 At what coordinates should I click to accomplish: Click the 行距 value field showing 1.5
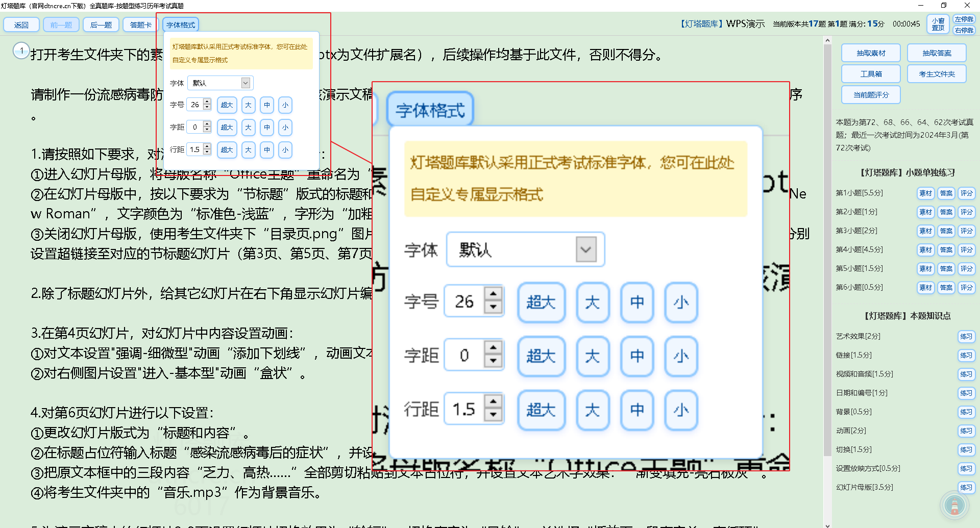195,149
